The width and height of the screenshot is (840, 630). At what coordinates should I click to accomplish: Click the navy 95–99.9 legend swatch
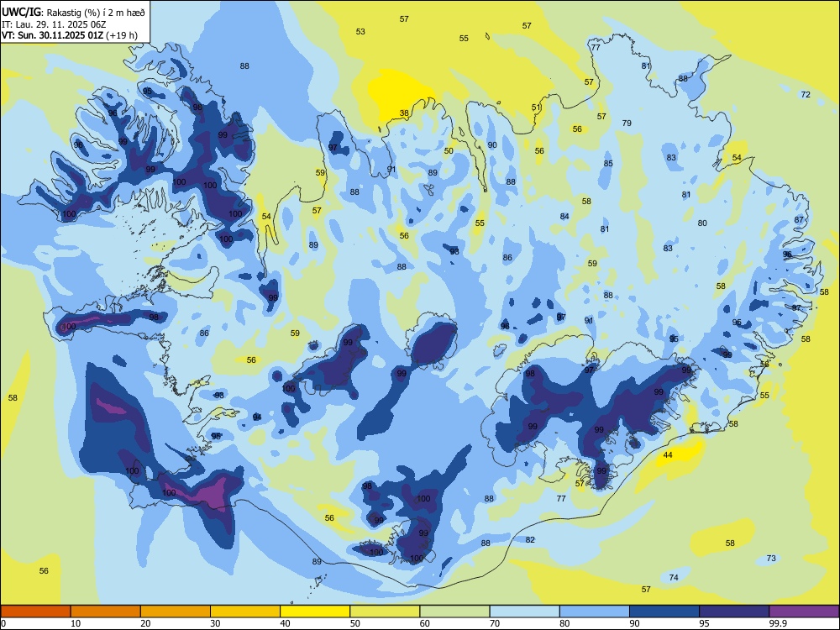734,612
